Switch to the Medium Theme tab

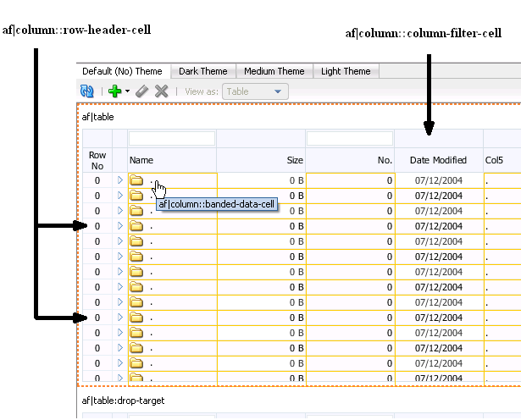tap(274, 71)
